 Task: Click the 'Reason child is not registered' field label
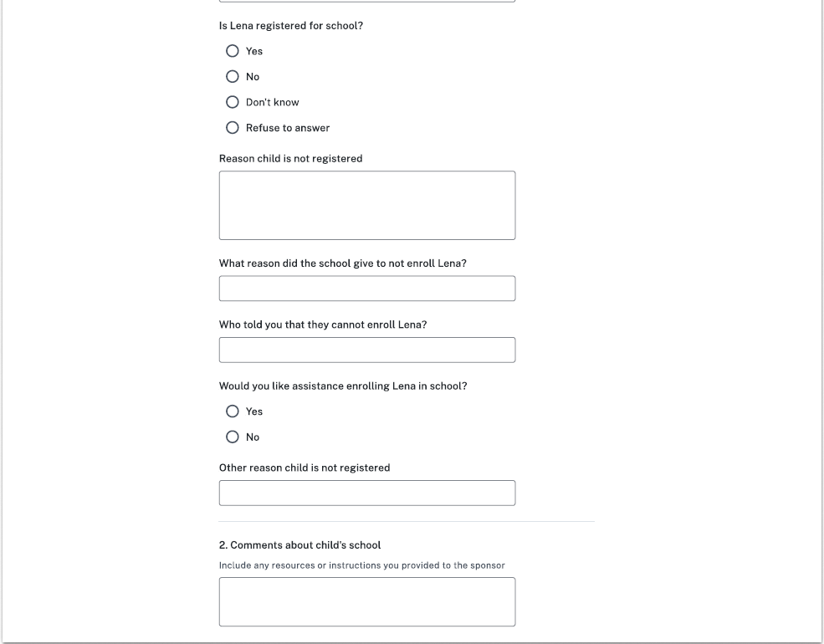coord(290,159)
